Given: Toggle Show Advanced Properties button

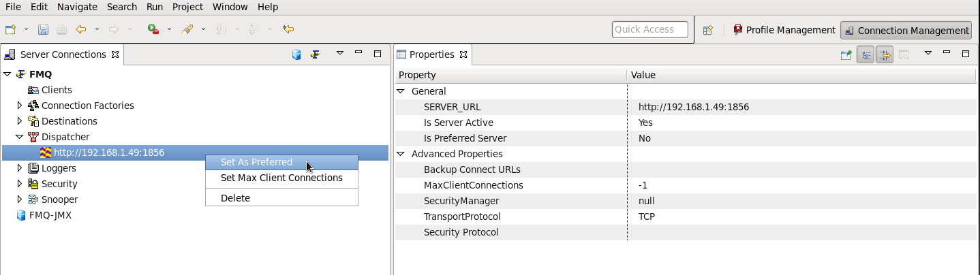Looking at the screenshot, I should (885, 54).
